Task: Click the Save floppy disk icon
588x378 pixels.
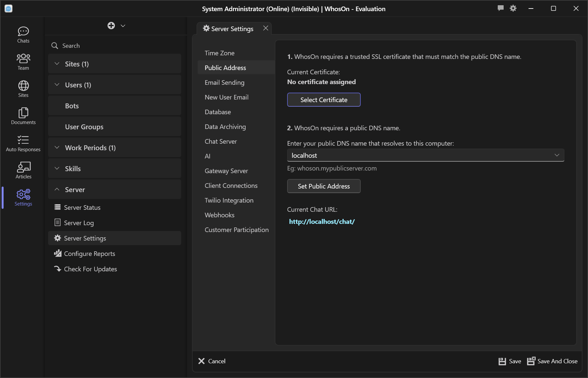Action: pyautogui.click(x=502, y=361)
